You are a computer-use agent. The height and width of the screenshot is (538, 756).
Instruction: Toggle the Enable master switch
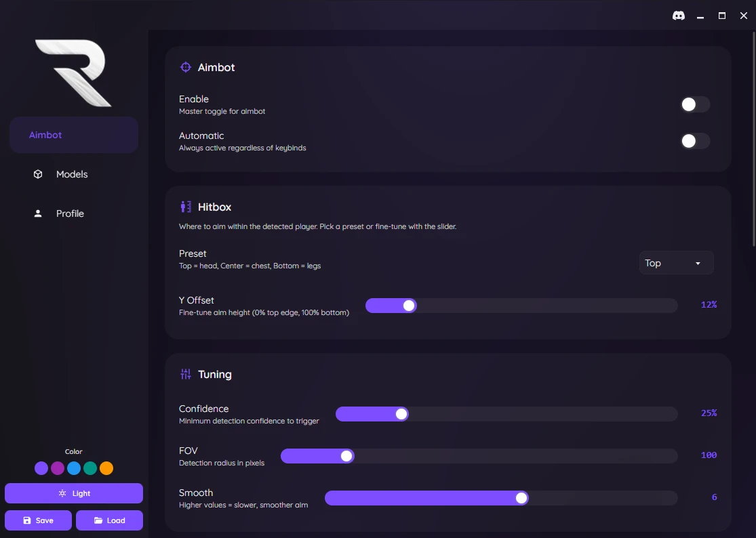point(695,104)
